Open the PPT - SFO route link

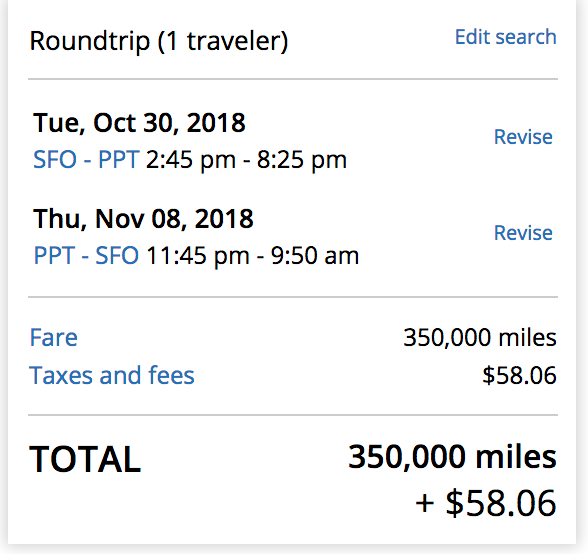(86, 256)
